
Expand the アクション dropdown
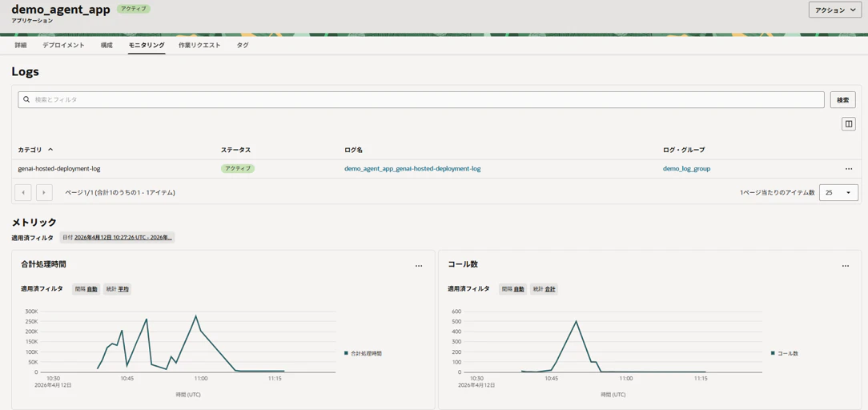point(836,10)
